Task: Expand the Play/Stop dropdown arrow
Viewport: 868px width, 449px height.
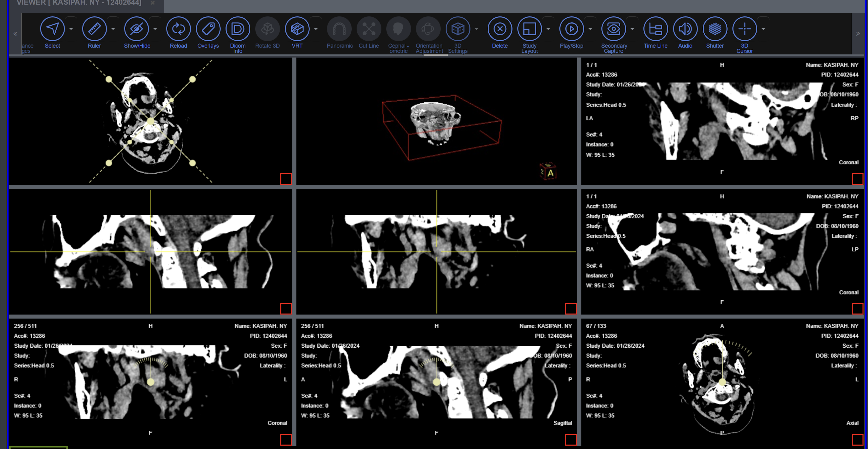Action: [590, 29]
